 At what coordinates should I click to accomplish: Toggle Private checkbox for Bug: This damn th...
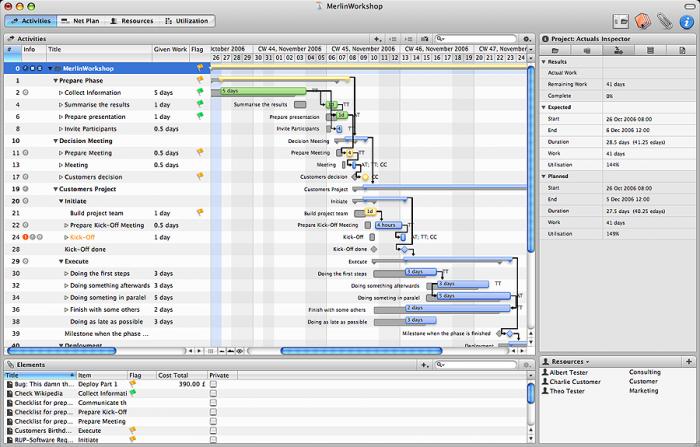[x=213, y=384]
